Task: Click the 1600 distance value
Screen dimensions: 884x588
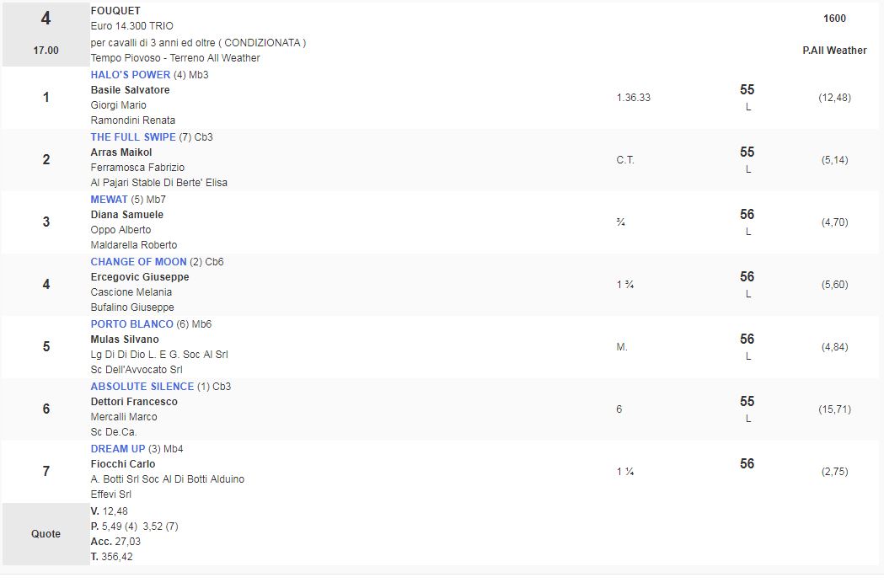Action: coord(834,19)
